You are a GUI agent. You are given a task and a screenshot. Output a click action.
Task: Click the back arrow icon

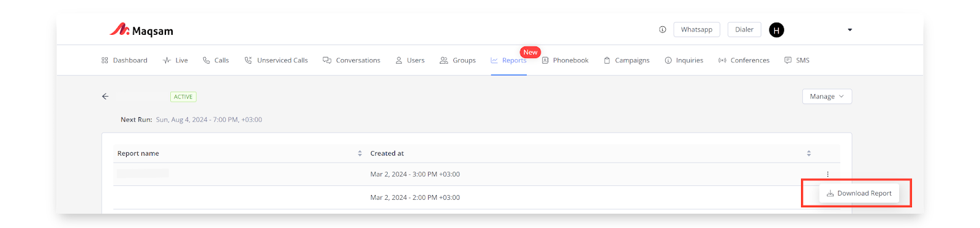(105, 97)
